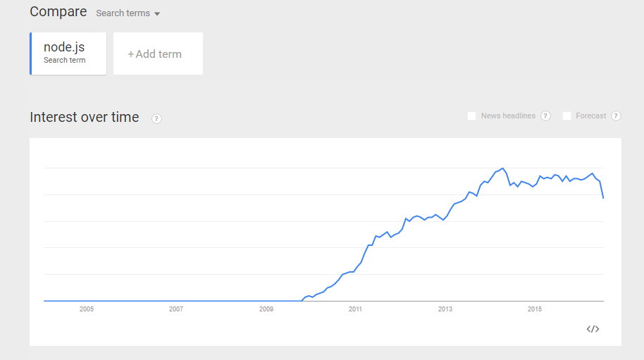Viewport: 644px width, 360px height.
Task: Click the 2005 label on the time axis
Action: 87,309
